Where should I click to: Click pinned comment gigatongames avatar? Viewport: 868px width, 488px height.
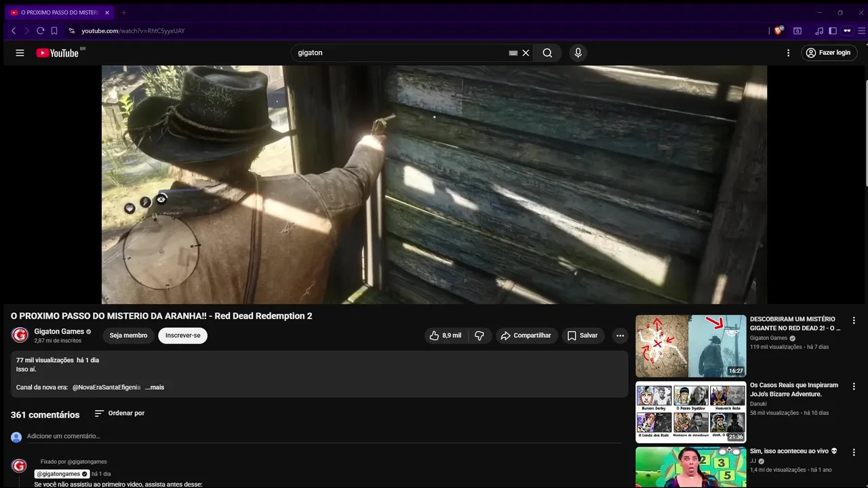(x=20, y=466)
